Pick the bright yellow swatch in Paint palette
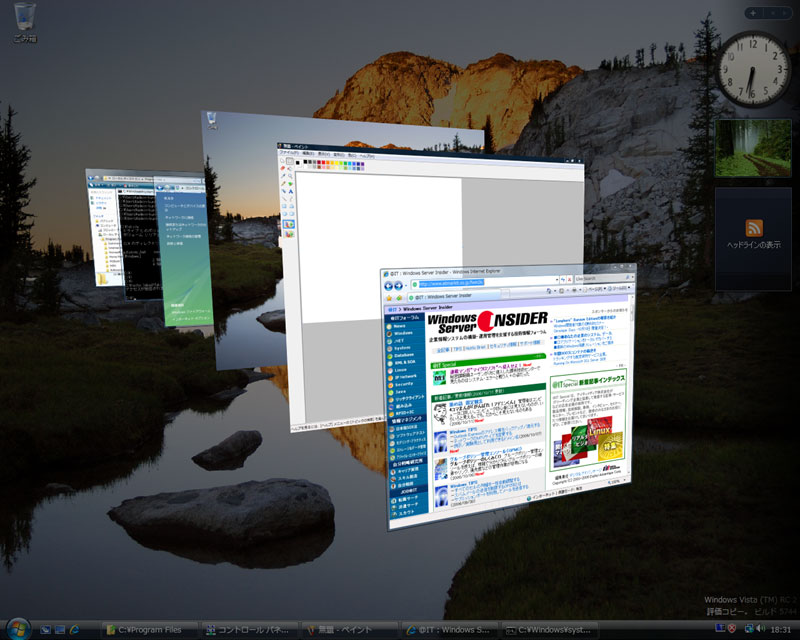The width and height of the screenshot is (800, 640). tap(337, 163)
